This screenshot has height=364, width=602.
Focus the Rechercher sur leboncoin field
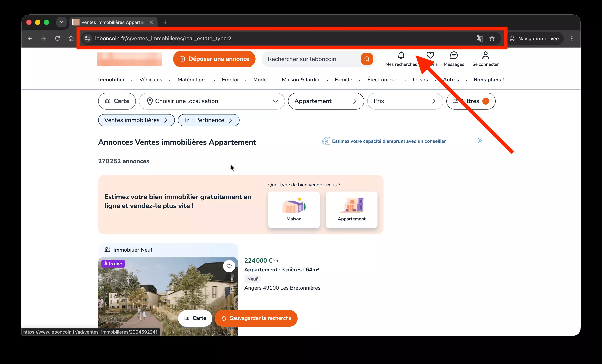click(311, 59)
